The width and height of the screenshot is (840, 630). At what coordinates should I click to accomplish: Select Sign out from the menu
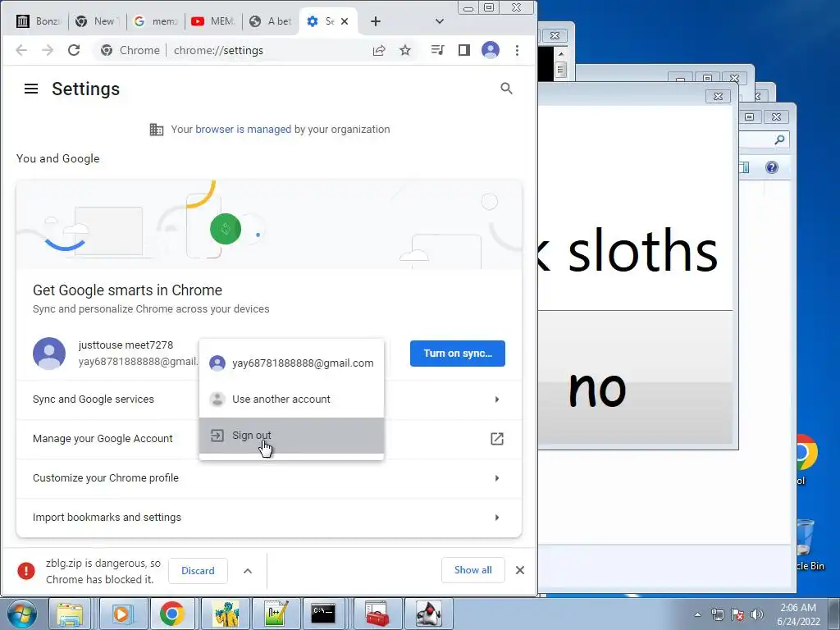click(x=291, y=436)
